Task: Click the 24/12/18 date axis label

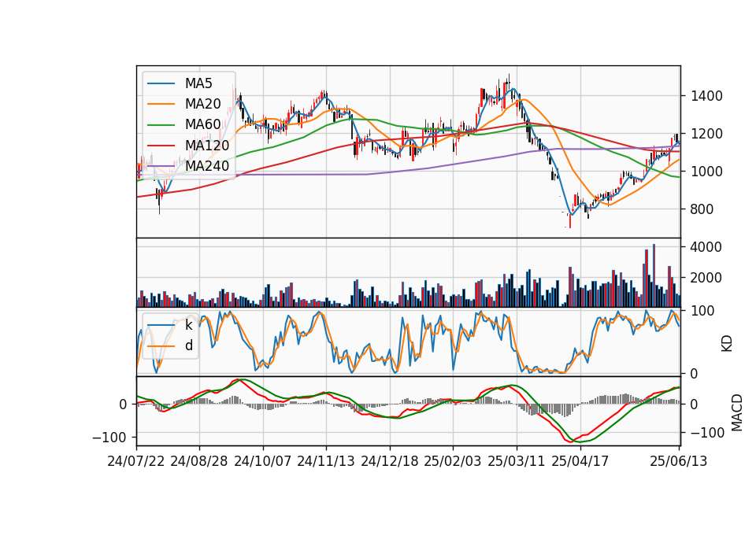Action: (x=390, y=461)
